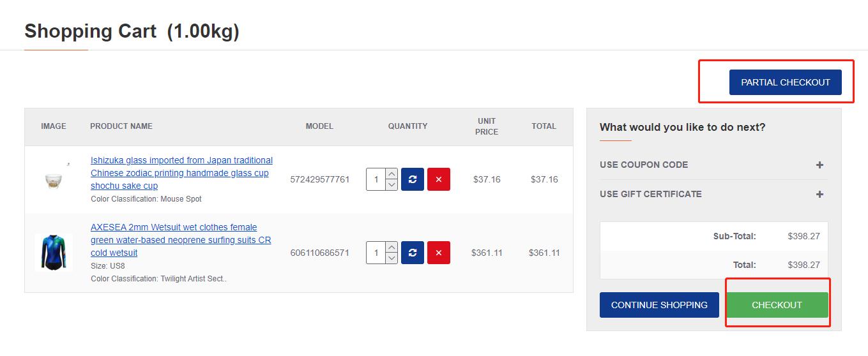Open the AXESEA 2mm Wetsuit product link
The width and height of the screenshot is (868, 356).
click(x=180, y=240)
